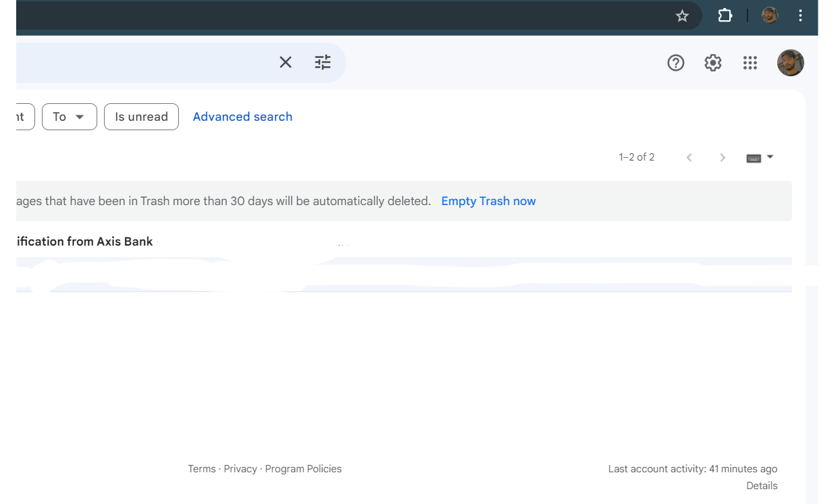
Task: Click the Empty Trash now link
Action: point(488,200)
